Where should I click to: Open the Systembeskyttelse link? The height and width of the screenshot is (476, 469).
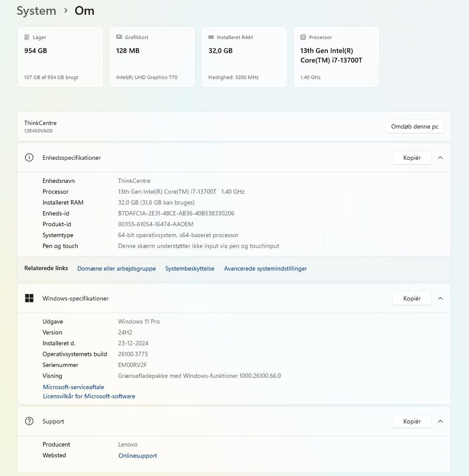pos(190,268)
